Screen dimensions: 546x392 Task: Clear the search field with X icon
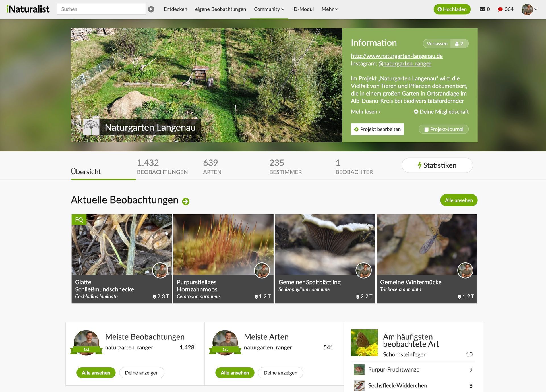tap(151, 9)
